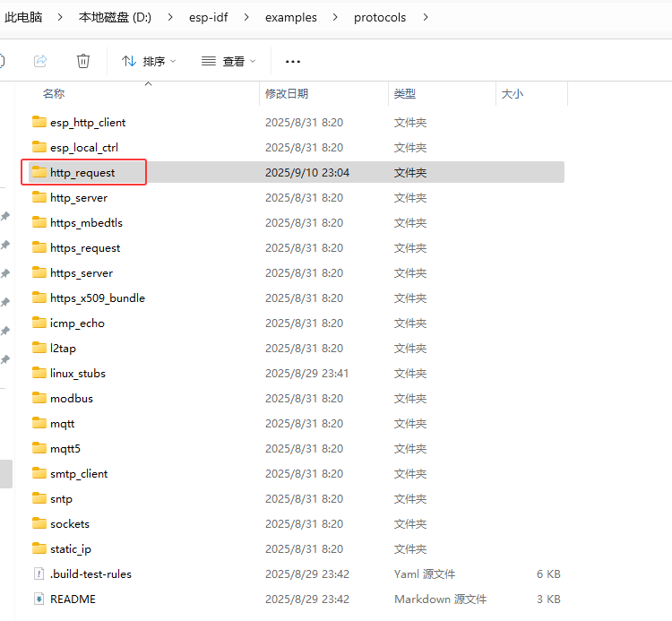The width and height of the screenshot is (672, 621).
Task: Select the linux_stubs folder name
Action: click(x=78, y=374)
